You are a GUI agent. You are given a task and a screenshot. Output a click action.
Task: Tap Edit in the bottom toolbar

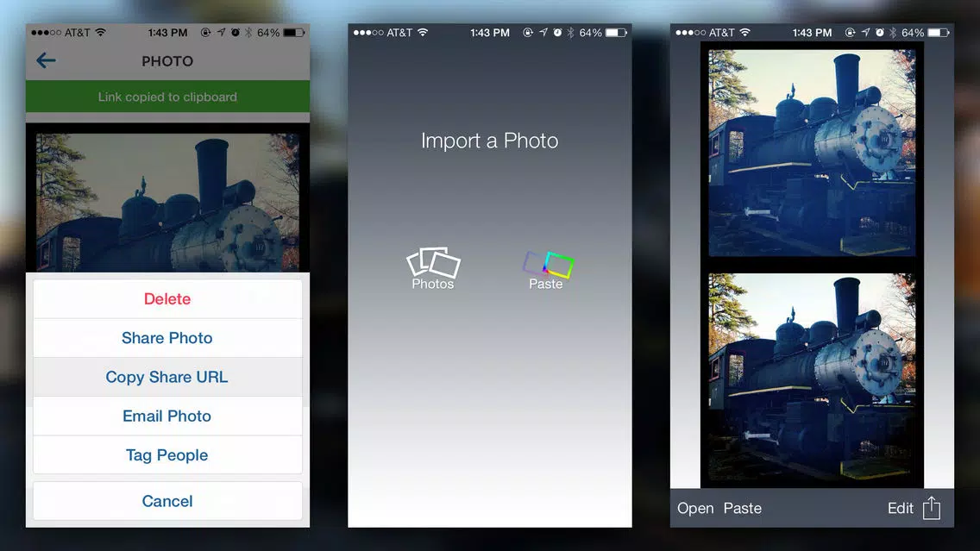(x=901, y=509)
